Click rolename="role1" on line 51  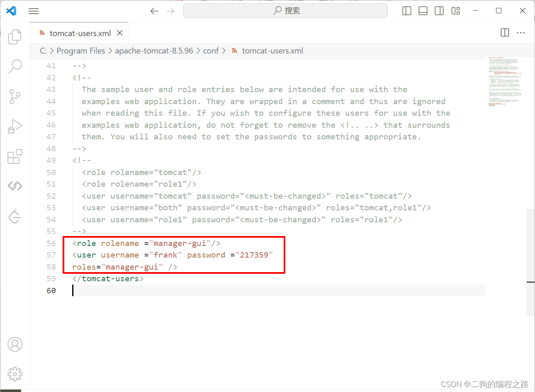click(x=148, y=184)
